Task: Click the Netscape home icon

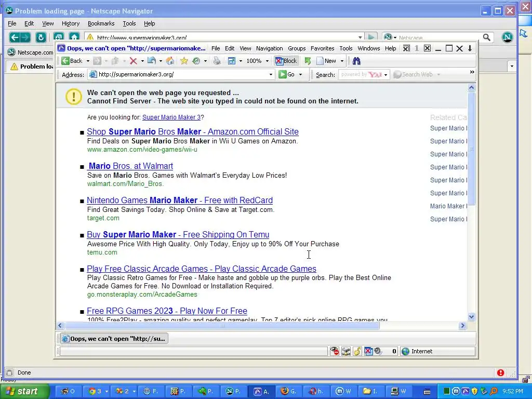Action: pyautogui.click(x=74, y=37)
